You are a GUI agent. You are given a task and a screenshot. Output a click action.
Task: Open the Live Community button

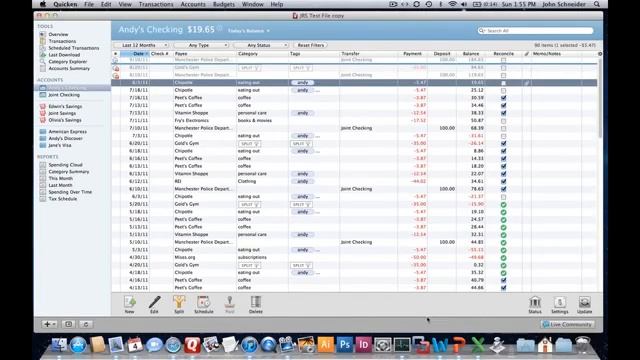point(567,324)
